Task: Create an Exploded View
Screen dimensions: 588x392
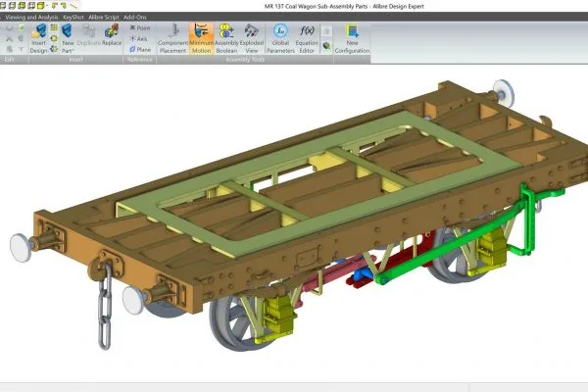Action: pyautogui.click(x=252, y=38)
